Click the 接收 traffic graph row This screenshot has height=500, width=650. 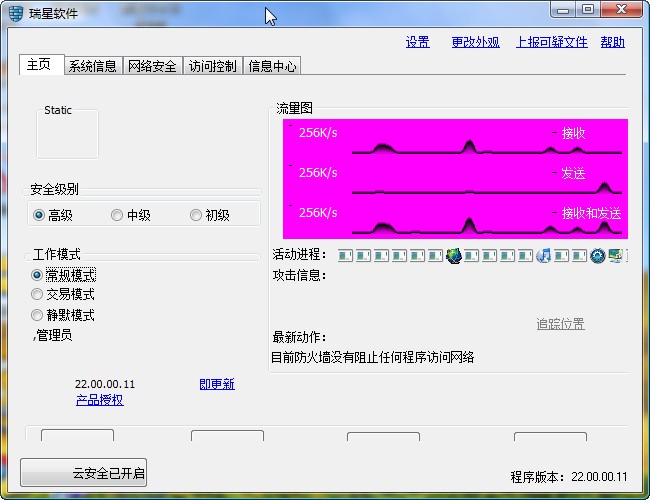pyautogui.click(x=455, y=139)
